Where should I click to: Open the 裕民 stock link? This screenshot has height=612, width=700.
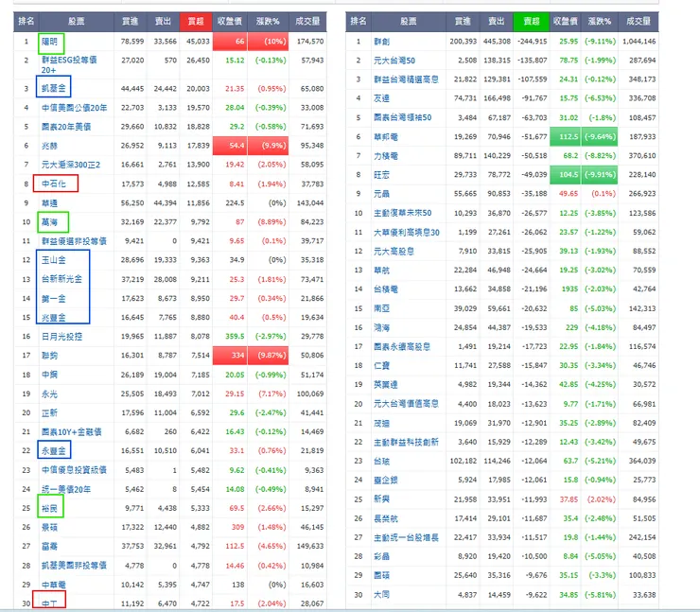pos(49,508)
